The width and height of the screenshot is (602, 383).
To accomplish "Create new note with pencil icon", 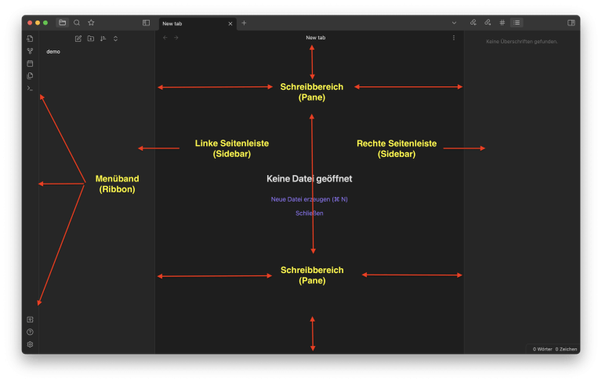I will (x=78, y=38).
